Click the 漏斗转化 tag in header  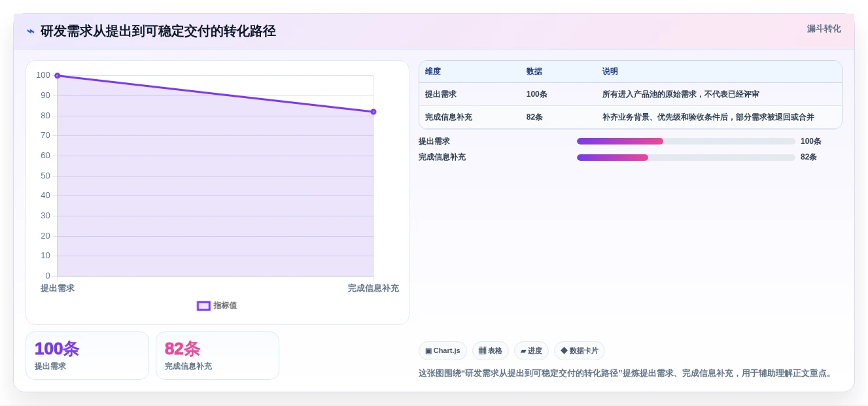click(x=824, y=29)
